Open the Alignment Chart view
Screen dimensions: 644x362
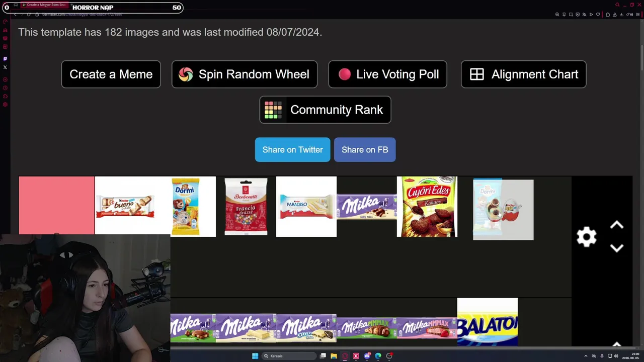point(524,74)
